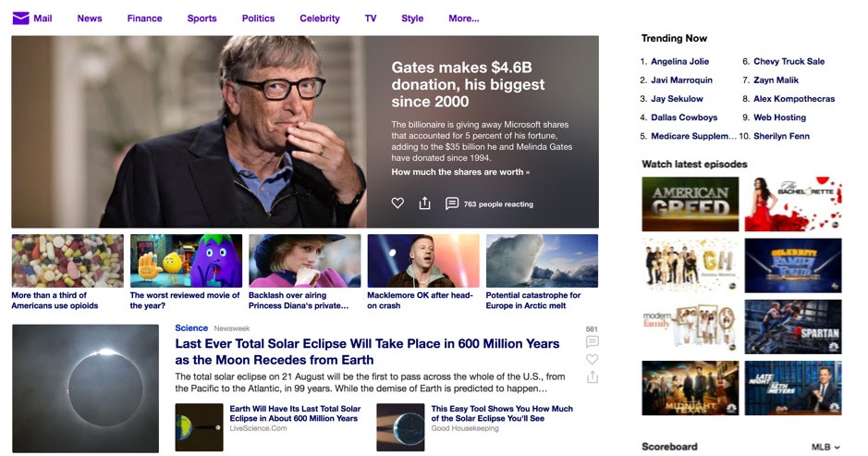This screenshot has height=456, width=868.
Task: Open the Mail envelope icon
Action: click(x=20, y=18)
